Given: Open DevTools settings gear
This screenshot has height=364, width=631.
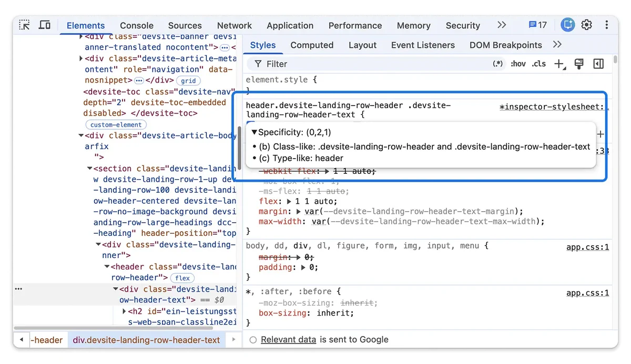Looking at the screenshot, I should pyautogui.click(x=587, y=25).
